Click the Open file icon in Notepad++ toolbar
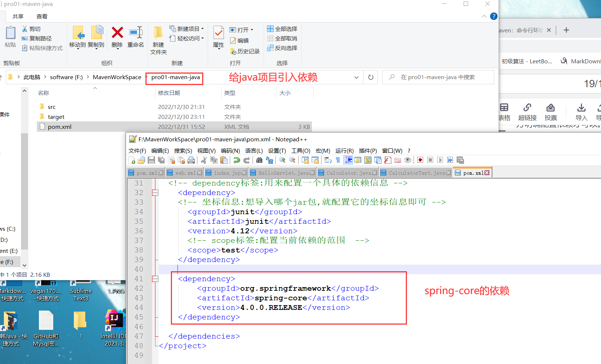601x364 pixels. coord(141,160)
